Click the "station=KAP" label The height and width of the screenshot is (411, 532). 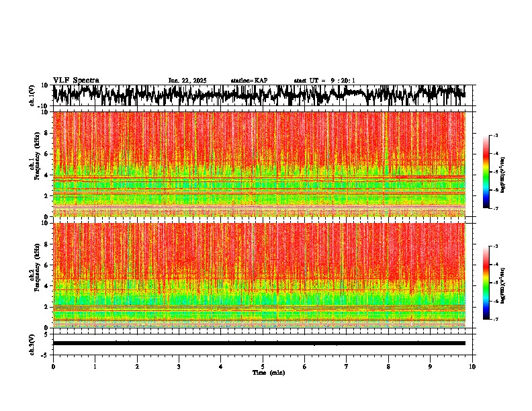click(x=249, y=81)
